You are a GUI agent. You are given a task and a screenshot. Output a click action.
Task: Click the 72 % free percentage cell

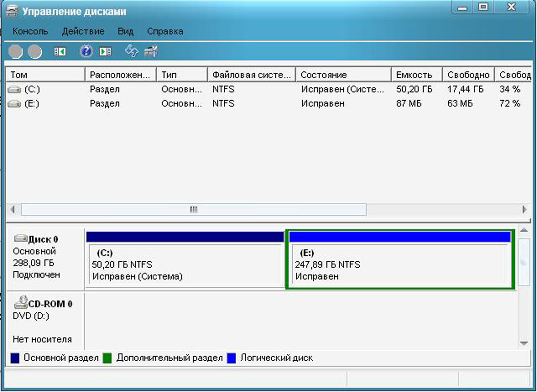[510, 104]
